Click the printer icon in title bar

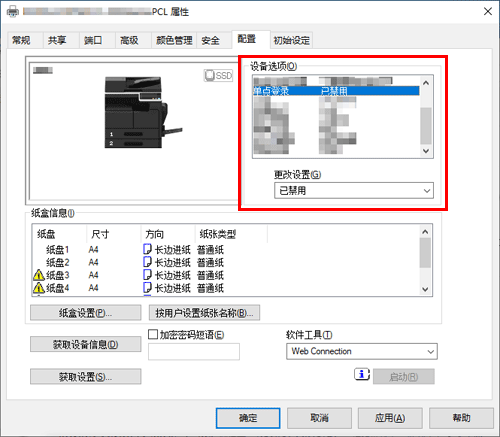[x=13, y=12]
